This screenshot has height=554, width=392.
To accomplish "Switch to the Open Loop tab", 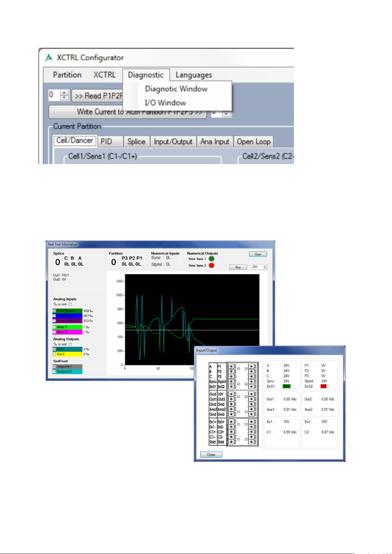I will tap(254, 142).
